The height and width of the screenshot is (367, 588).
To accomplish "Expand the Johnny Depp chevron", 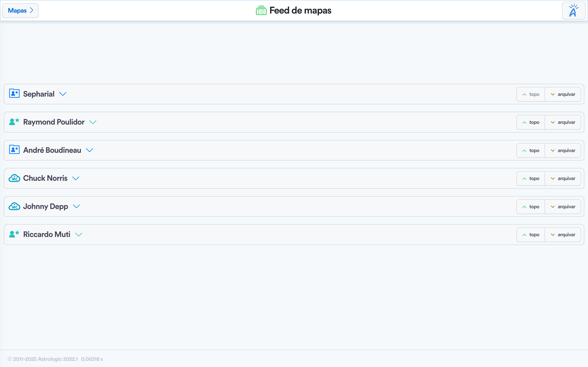I will tap(76, 207).
